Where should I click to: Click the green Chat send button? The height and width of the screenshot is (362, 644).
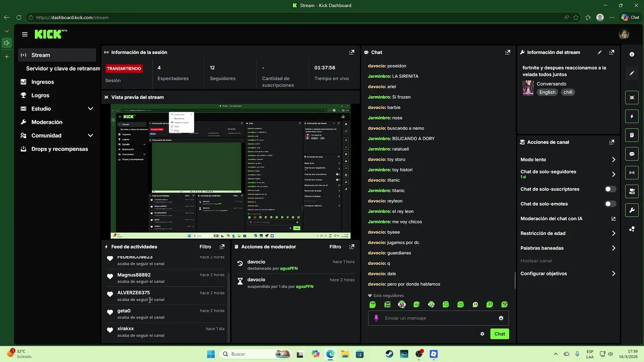tap(500, 334)
